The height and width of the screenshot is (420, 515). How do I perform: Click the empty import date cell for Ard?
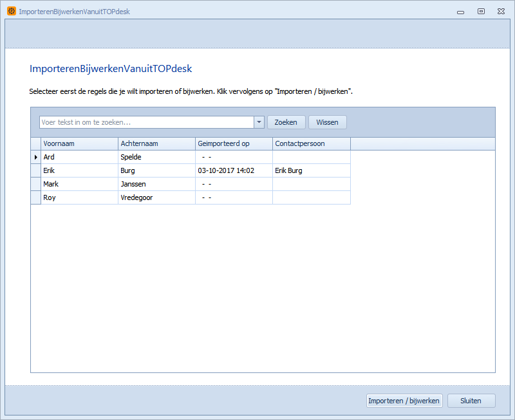[234, 157]
